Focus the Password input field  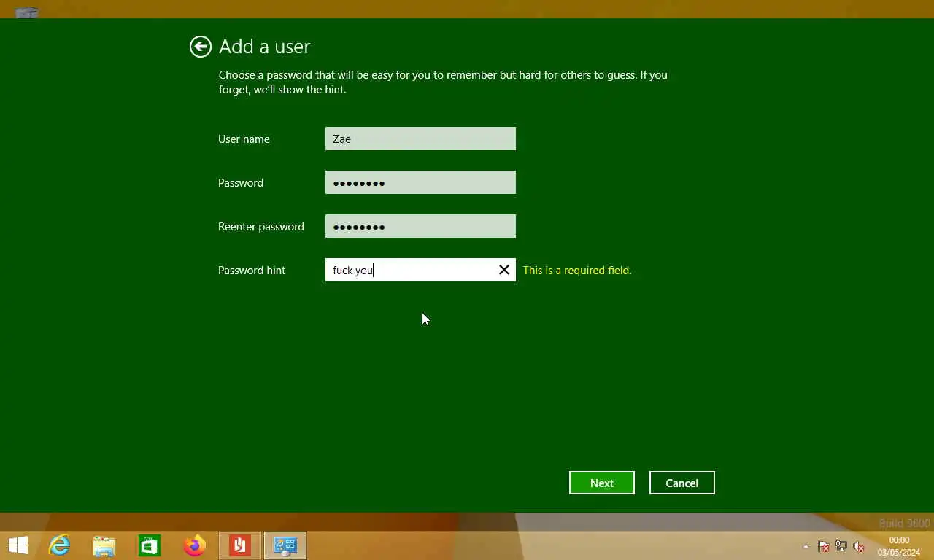(x=420, y=182)
